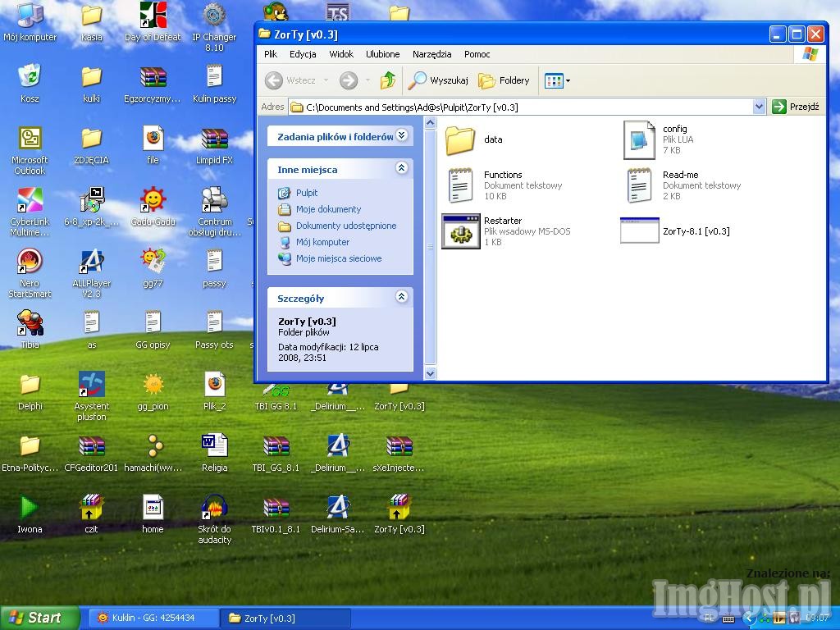The height and width of the screenshot is (630, 840).
Task: Open the Functions text document
Action: click(461, 185)
